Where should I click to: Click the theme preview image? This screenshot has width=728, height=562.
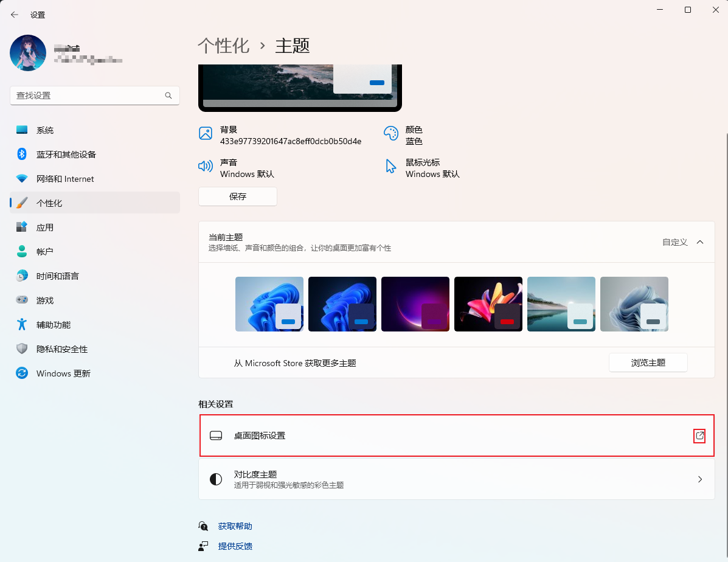coord(300,88)
